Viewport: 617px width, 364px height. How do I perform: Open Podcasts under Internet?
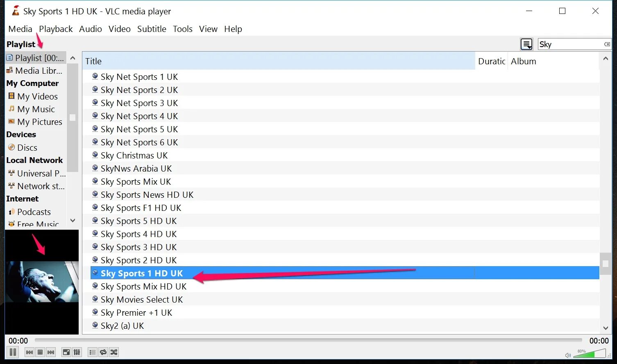(x=36, y=212)
